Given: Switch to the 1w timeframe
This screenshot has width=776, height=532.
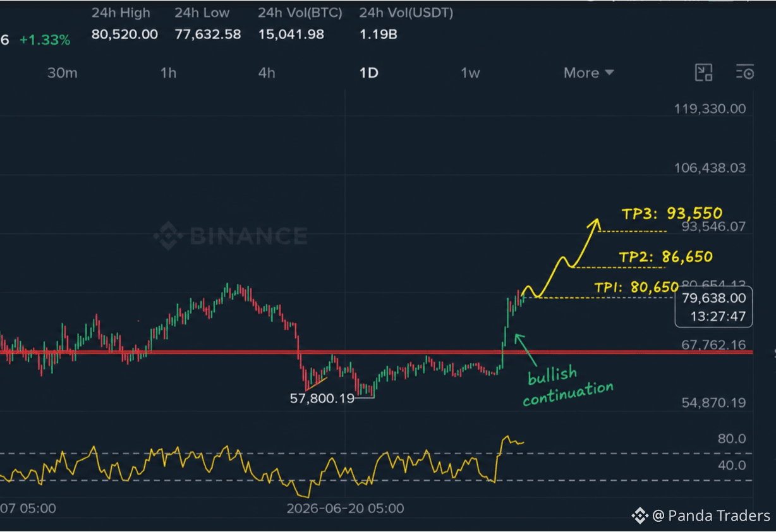Looking at the screenshot, I should point(470,73).
